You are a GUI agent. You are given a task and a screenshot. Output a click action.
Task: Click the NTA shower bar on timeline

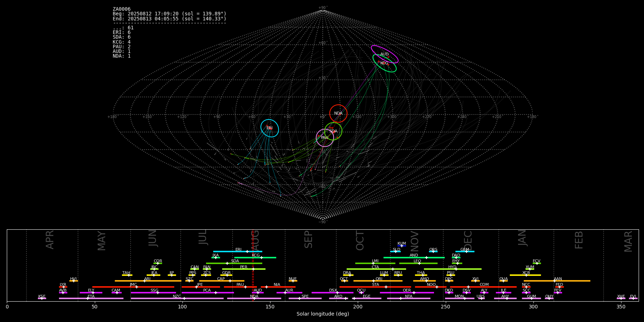pos(409,298)
